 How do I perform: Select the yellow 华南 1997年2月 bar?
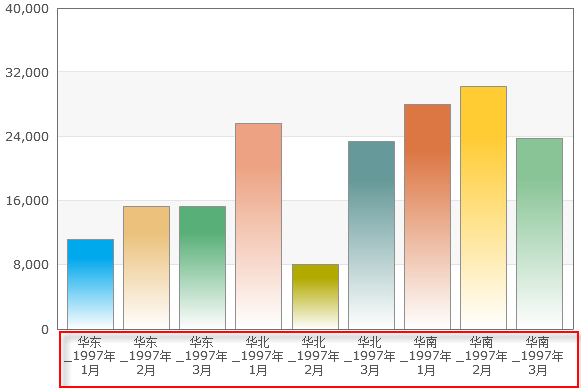484,208
